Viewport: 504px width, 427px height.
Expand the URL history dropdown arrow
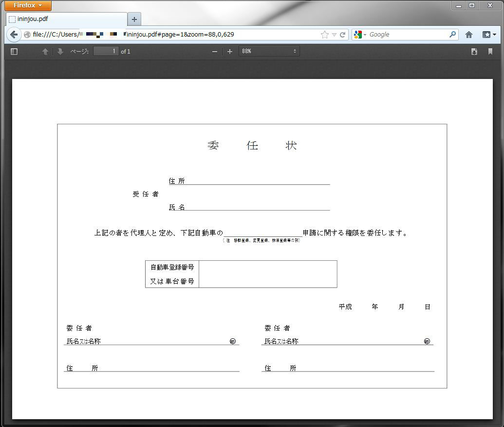(334, 35)
